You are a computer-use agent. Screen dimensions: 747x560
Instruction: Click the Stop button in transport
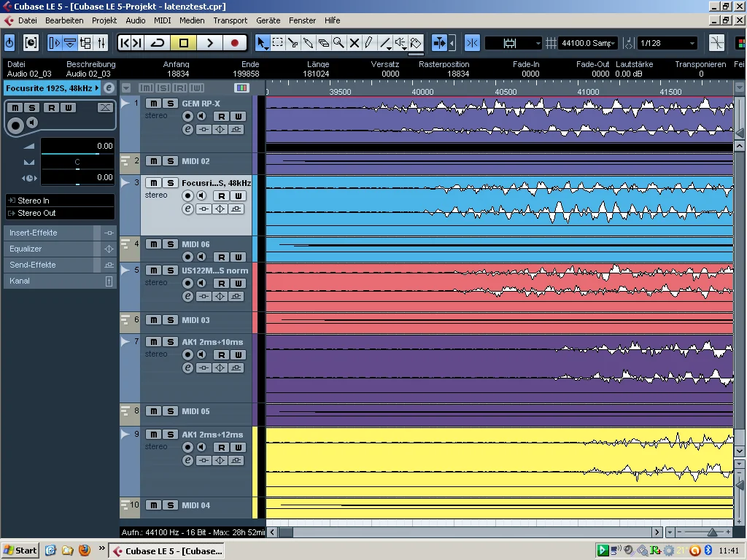pos(184,43)
